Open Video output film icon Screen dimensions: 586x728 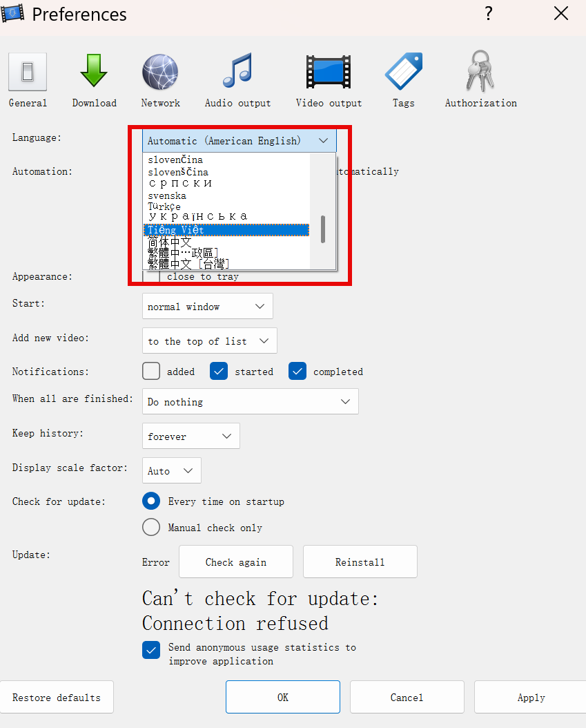click(329, 73)
